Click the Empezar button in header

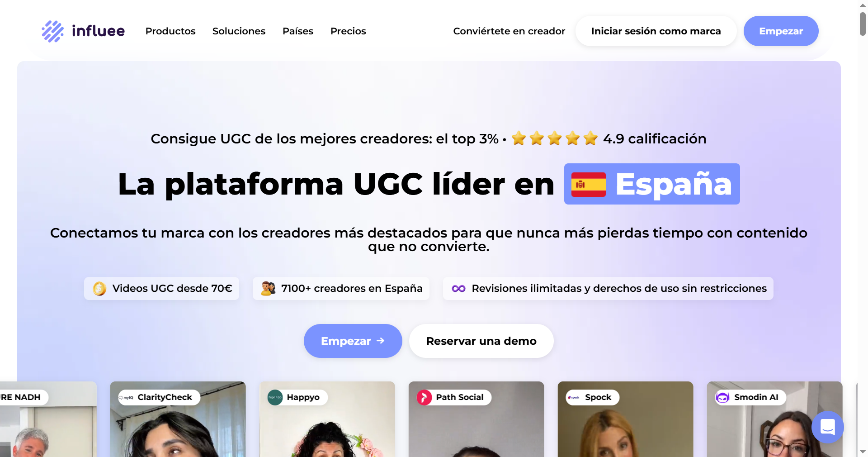click(x=781, y=31)
